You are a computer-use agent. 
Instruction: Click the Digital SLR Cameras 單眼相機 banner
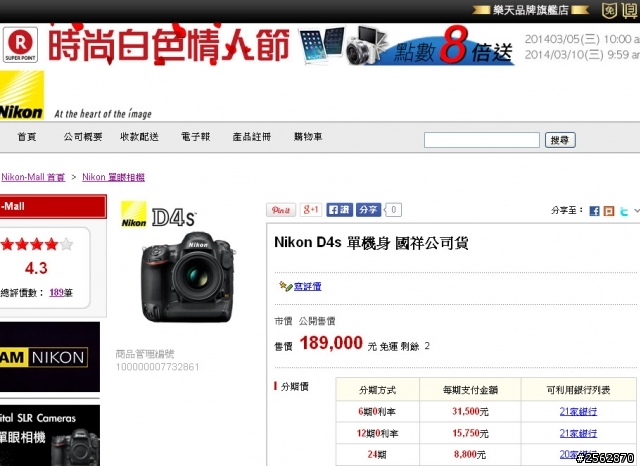click(50, 435)
